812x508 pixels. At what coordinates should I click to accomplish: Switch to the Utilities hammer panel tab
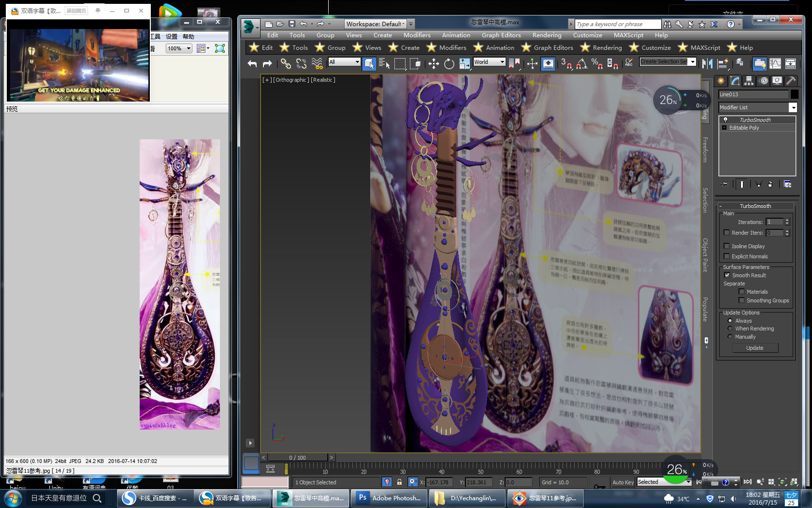791,81
